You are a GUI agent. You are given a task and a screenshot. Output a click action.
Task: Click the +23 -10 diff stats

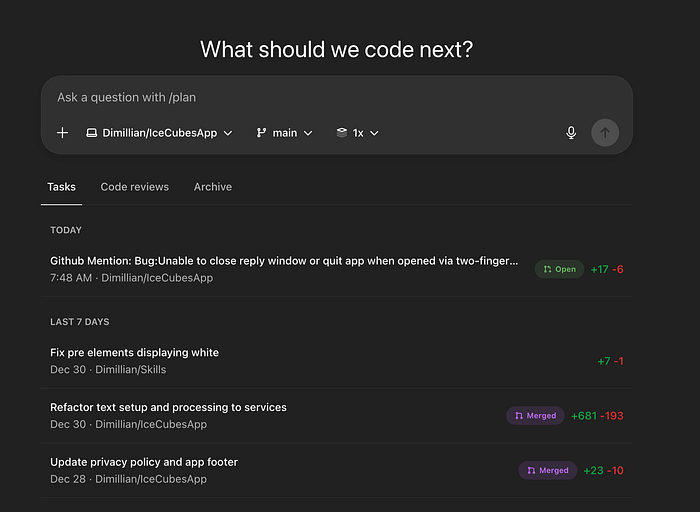(604, 470)
